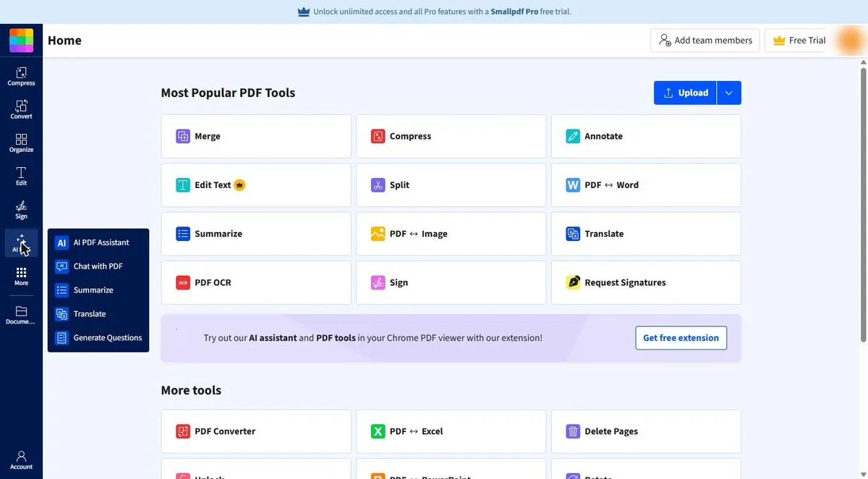This screenshot has height=479, width=868.
Task: Open the AI sidebar menu
Action: pos(21,243)
